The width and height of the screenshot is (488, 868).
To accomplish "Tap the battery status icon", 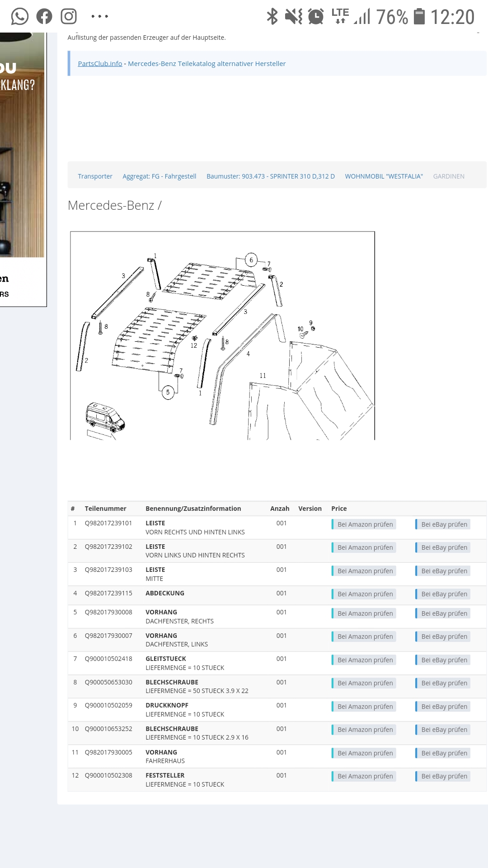I will tap(419, 17).
